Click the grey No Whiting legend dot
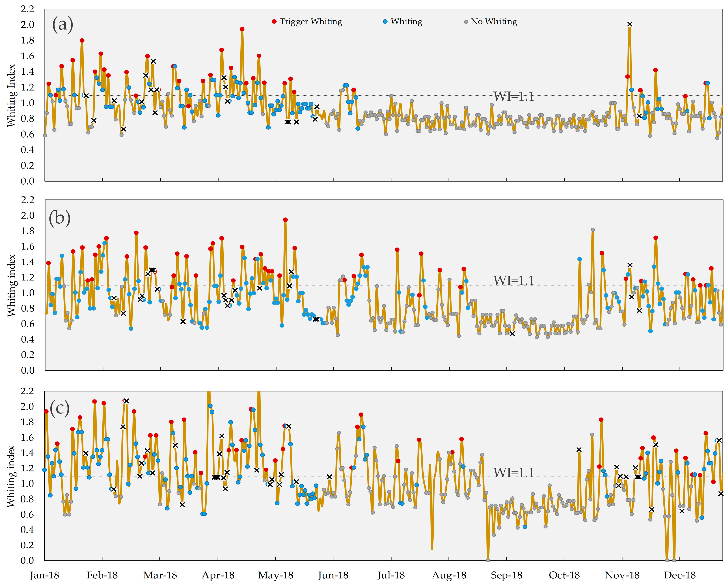 click(x=466, y=22)
